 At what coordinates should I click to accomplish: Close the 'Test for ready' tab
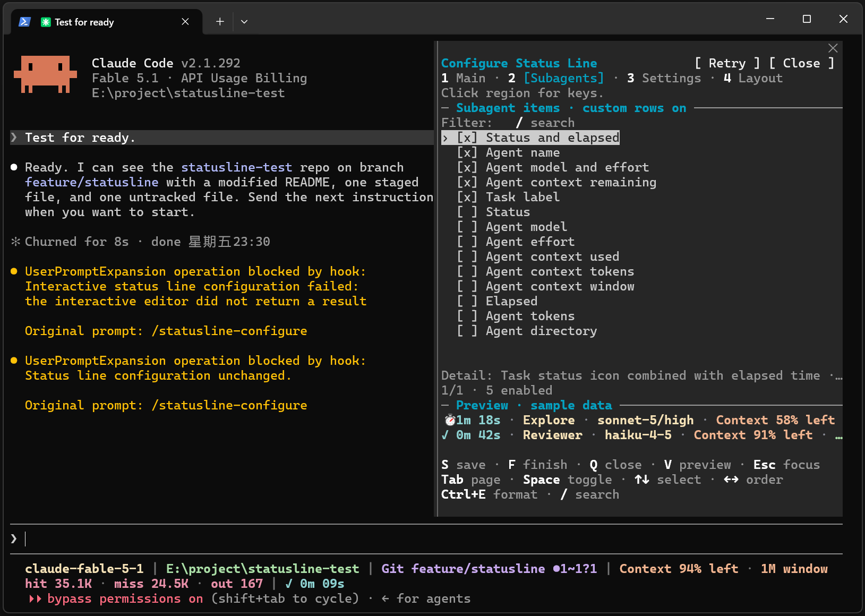click(185, 22)
